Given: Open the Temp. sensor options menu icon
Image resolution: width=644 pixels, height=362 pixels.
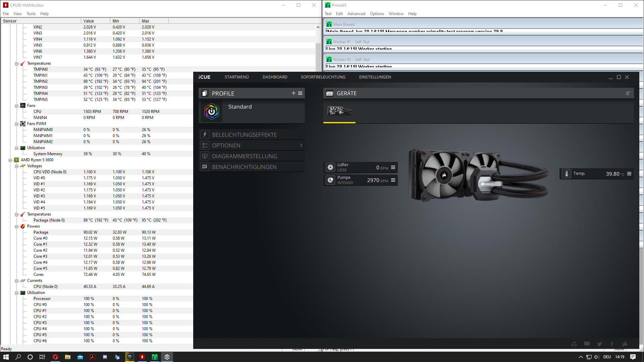Looking at the screenshot, I should (x=629, y=174).
